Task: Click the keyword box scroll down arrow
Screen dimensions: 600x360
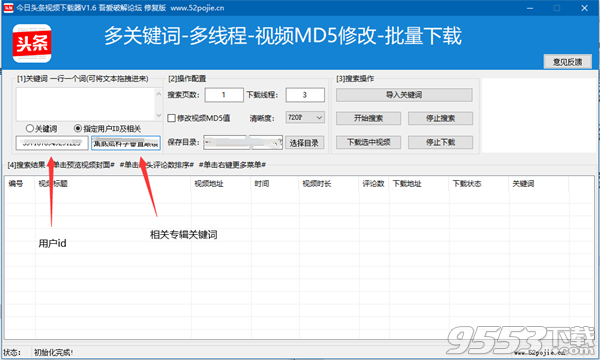Action: 159,116
